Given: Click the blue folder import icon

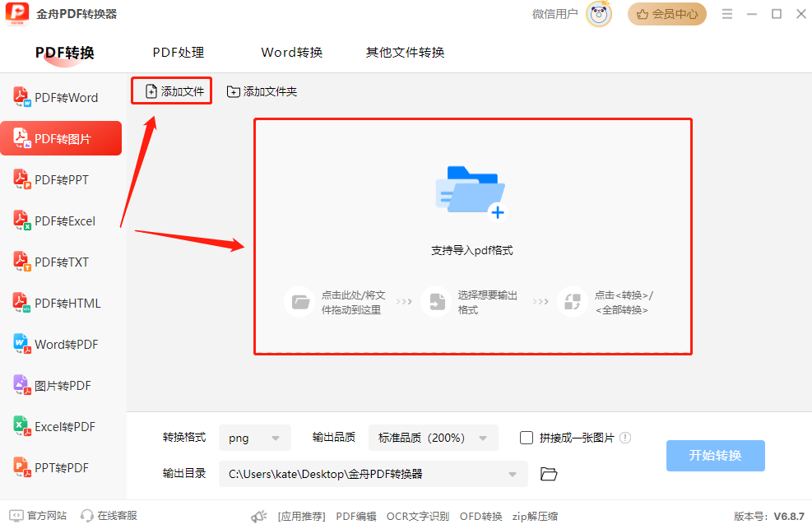Looking at the screenshot, I should tap(471, 193).
